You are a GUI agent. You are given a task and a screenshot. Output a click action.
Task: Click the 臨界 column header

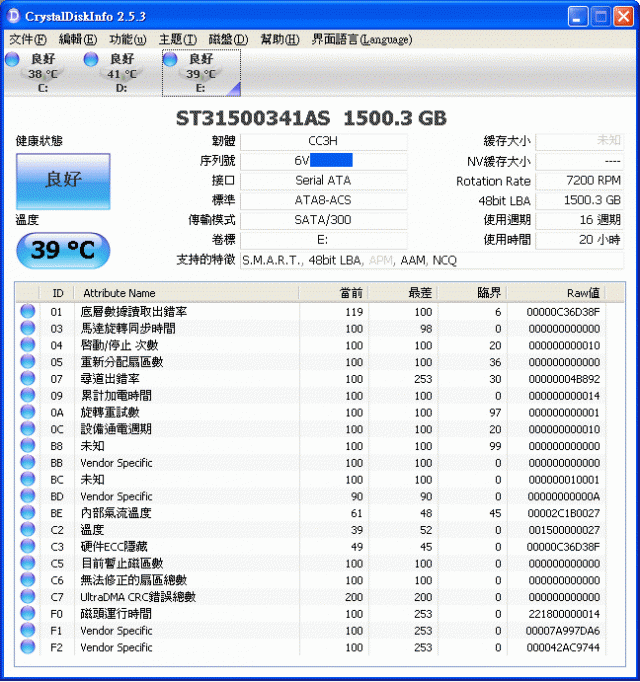472,293
